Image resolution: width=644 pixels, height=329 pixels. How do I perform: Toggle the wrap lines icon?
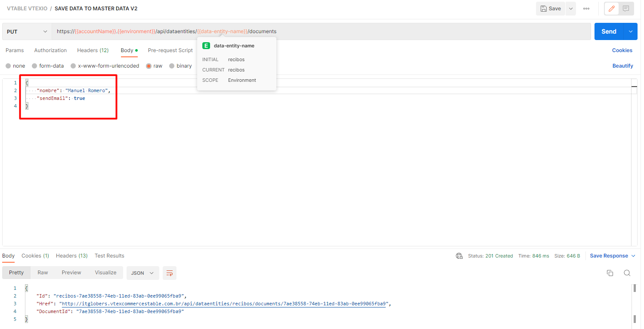pyautogui.click(x=170, y=273)
